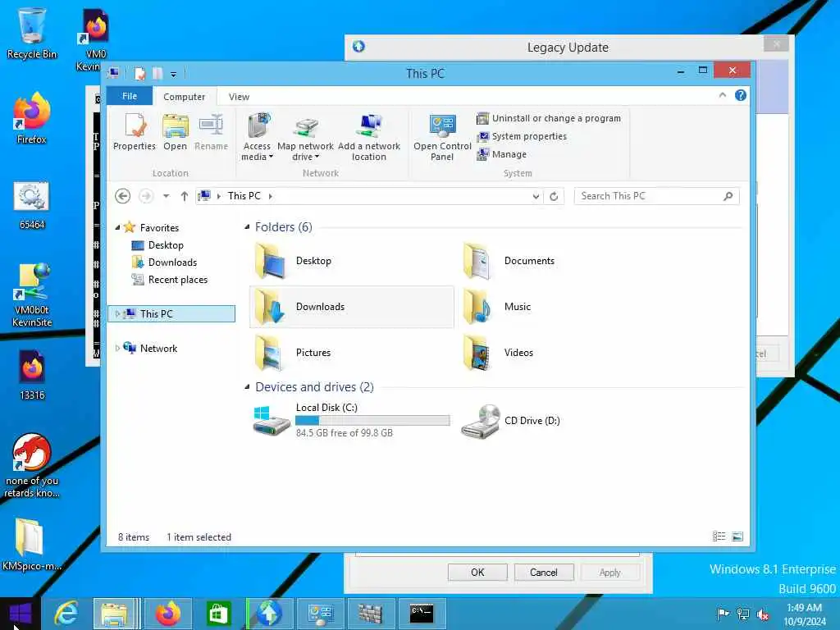
Task: Click the muted volume tray icon
Action: tap(762, 614)
